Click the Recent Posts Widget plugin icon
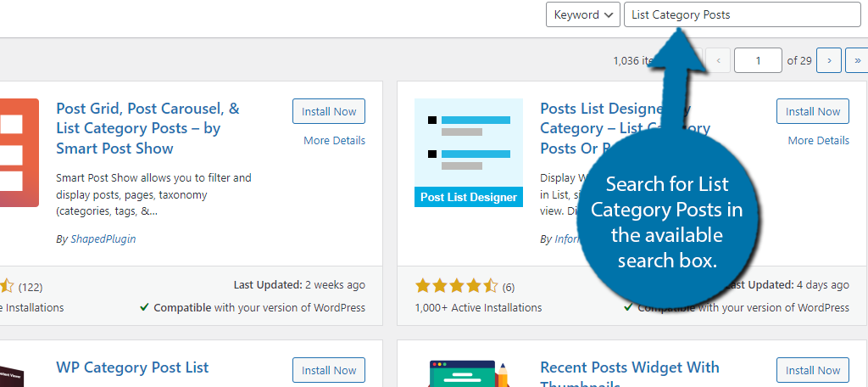The width and height of the screenshot is (868, 387). pos(469,373)
